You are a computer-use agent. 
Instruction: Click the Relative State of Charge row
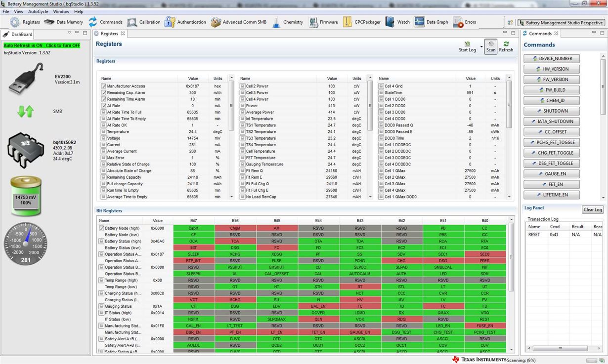[164, 164]
